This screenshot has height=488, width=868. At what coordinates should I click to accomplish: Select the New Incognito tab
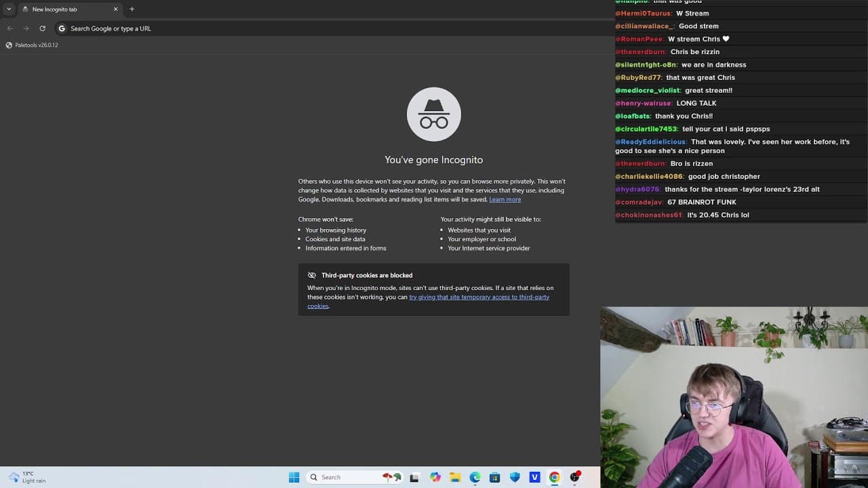coord(69,9)
